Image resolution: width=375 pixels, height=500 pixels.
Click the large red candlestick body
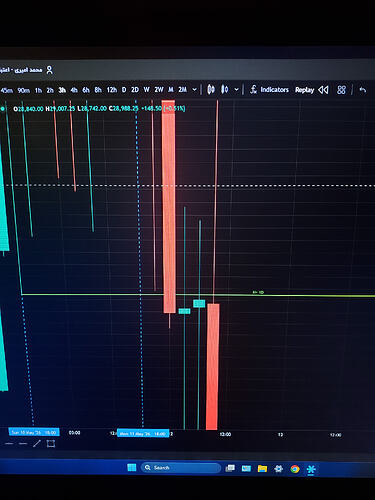(169, 207)
